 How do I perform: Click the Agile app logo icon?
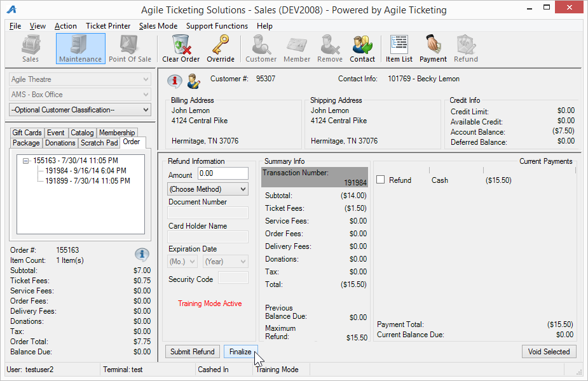coord(11,10)
